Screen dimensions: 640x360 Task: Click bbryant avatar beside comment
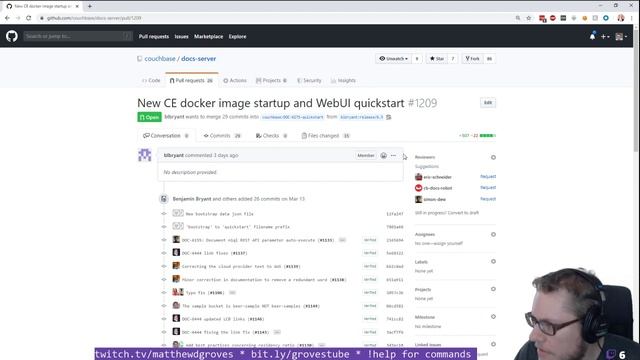point(144,155)
